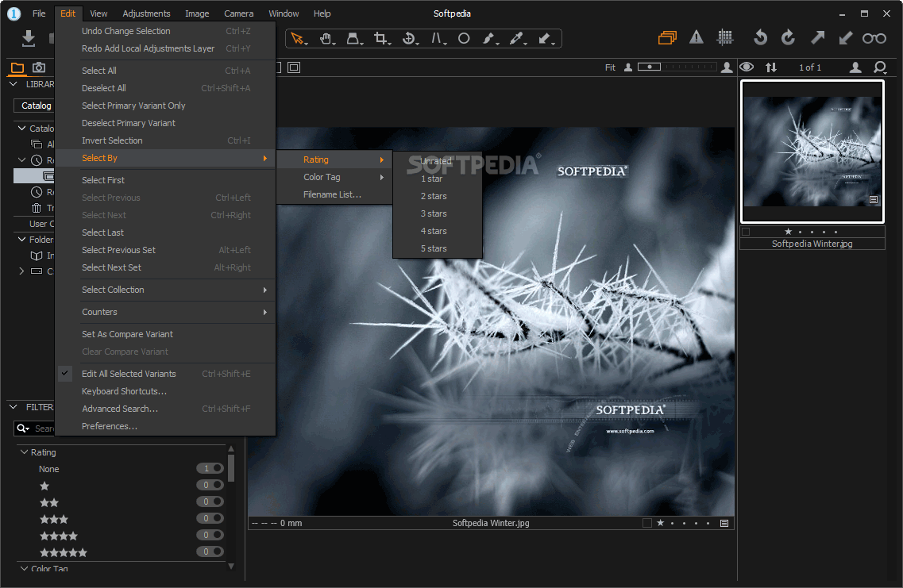Screen dimensions: 903x588
Task: Choose Unrated in Rating submenu
Action: click(x=437, y=161)
